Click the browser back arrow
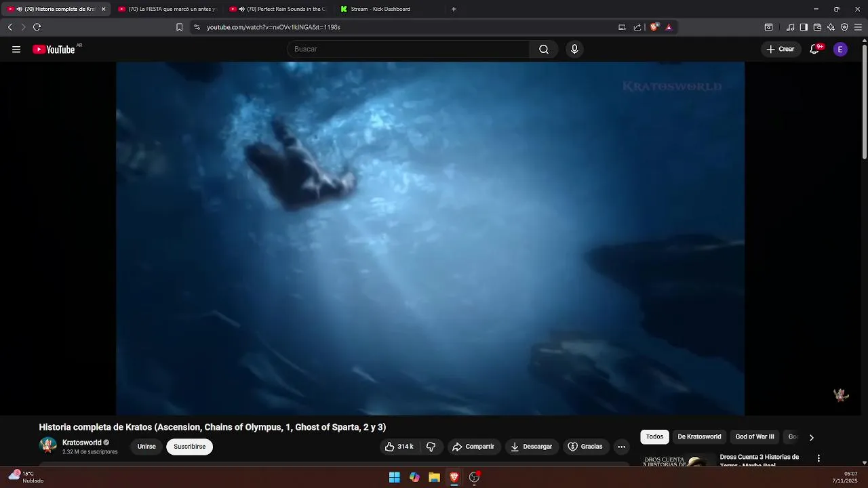 tap(9, 27)
